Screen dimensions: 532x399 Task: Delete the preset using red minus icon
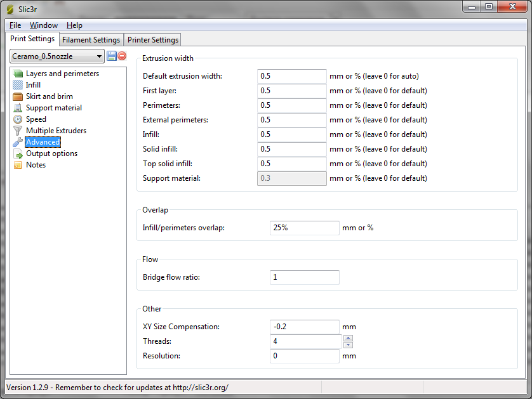(x=122, y=56)
